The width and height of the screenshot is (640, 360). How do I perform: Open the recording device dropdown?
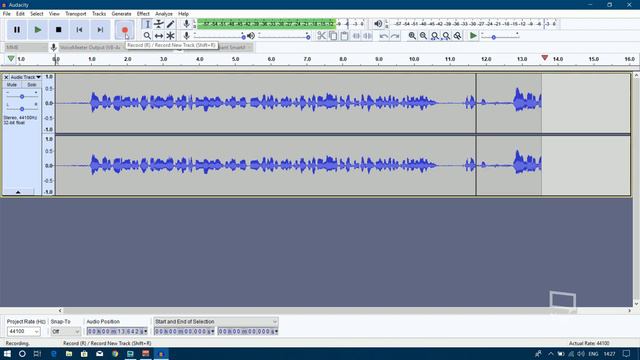click(91, 47)
